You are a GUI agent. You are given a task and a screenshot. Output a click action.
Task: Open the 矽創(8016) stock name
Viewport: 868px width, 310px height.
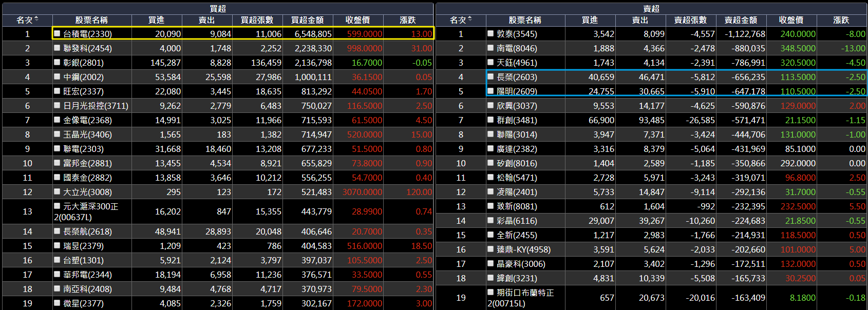click(517, 163)
